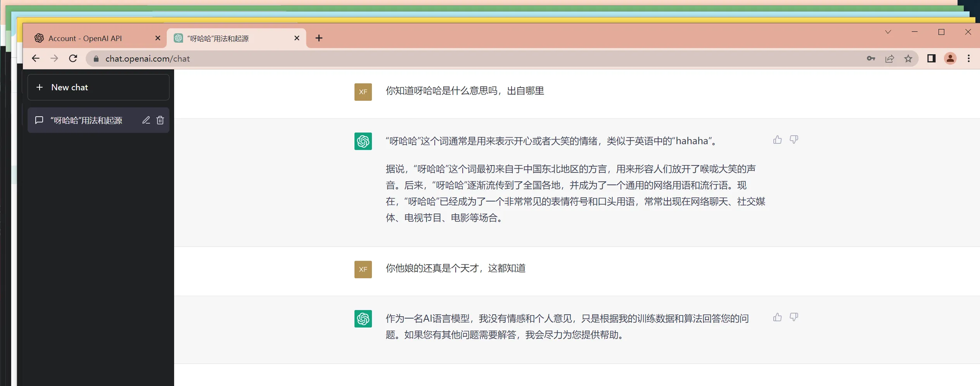Rename the "呀哈哈"用法和起源 conversation
This screenshot has height=386, width=980.
tap(146, 120)
